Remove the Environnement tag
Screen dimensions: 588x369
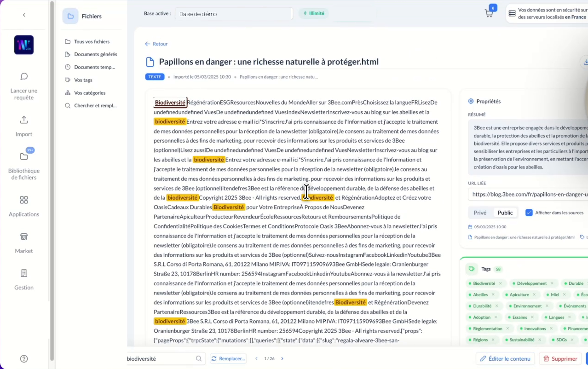click(x=547, y=306)
